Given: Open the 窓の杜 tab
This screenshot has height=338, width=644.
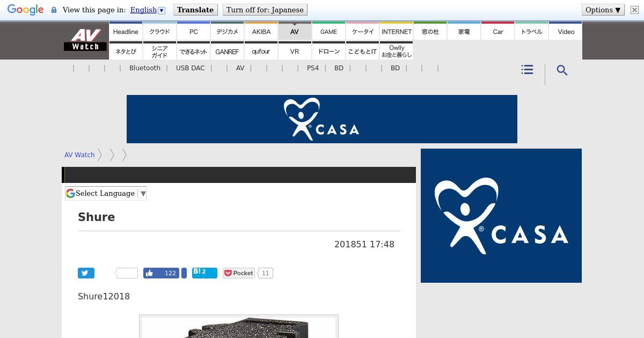Looking at the screenshot, I should pos(430,31).
